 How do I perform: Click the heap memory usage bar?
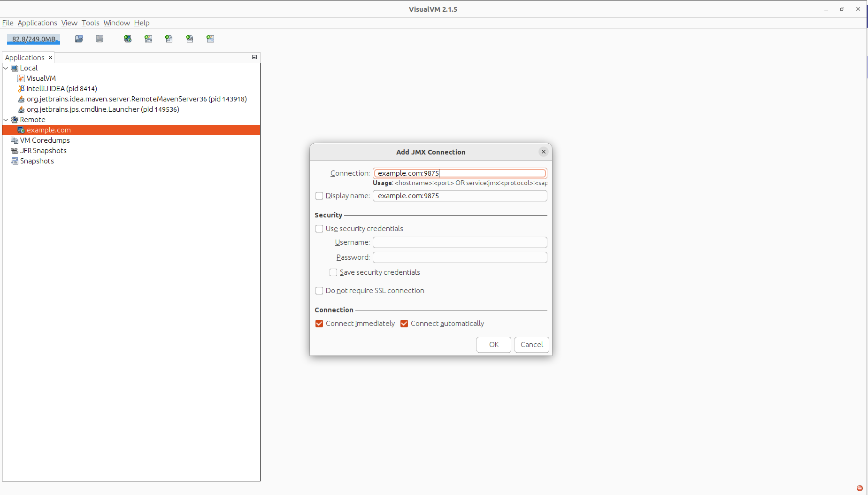click(x=33, y=39)
